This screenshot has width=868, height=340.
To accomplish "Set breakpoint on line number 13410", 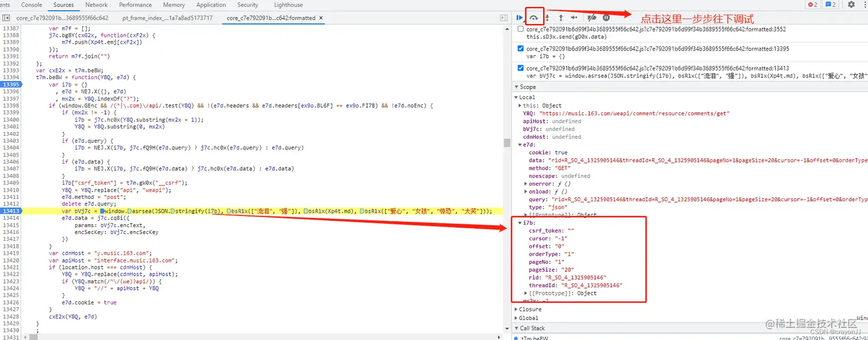I will 11,190.
